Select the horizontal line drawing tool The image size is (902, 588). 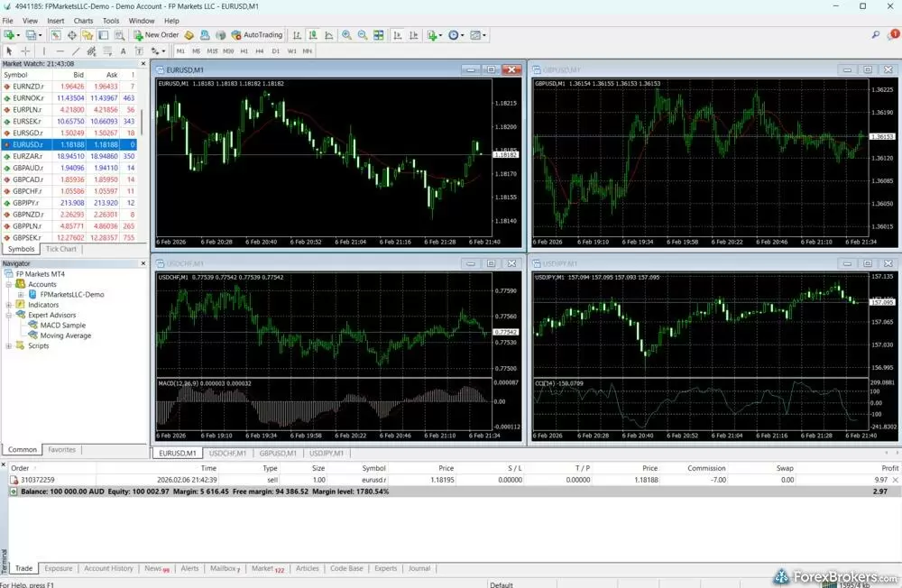point(59,51)
